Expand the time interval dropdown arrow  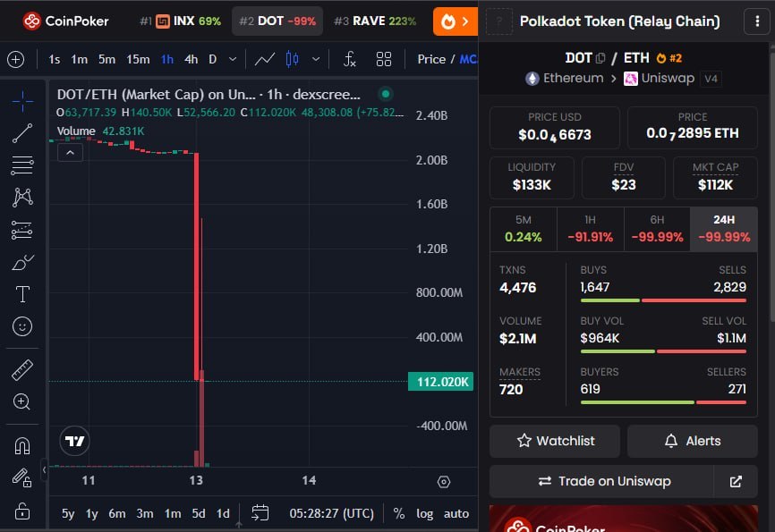coord(233,59)
